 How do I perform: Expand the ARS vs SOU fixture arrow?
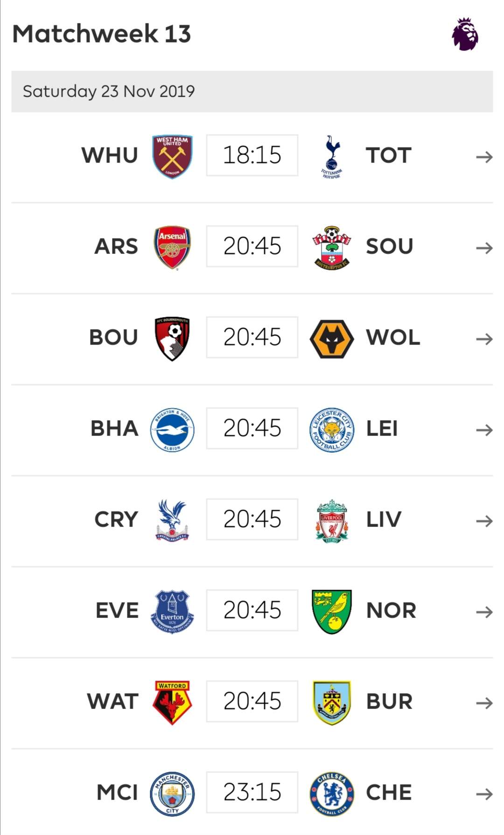484,248
